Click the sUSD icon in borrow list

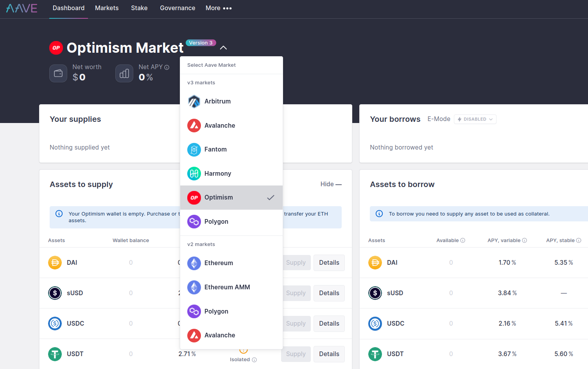(375, 293)
